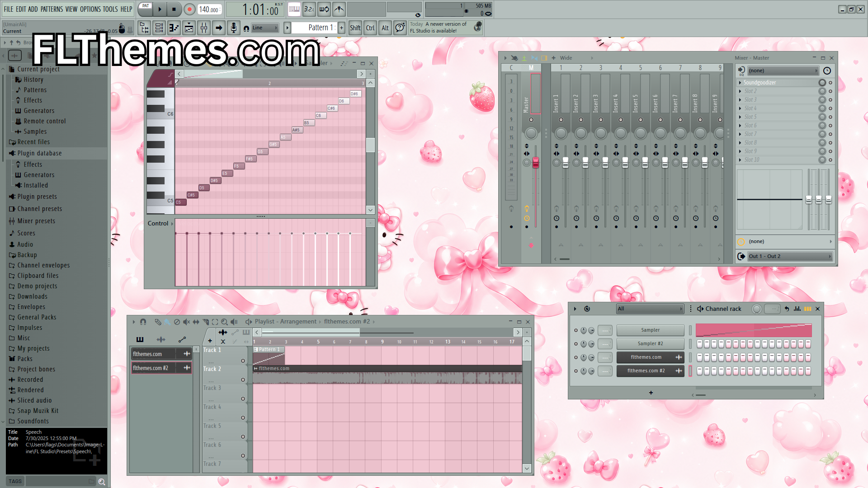The image size is (868, 488).
Task: Click the search magnifier in the browser
Action: point(102,482)
